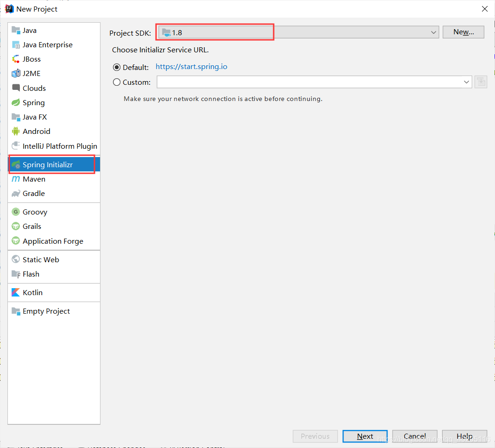Click the Previous button
Viewport: 495px width, 448px height.
[x=315, y=436]
